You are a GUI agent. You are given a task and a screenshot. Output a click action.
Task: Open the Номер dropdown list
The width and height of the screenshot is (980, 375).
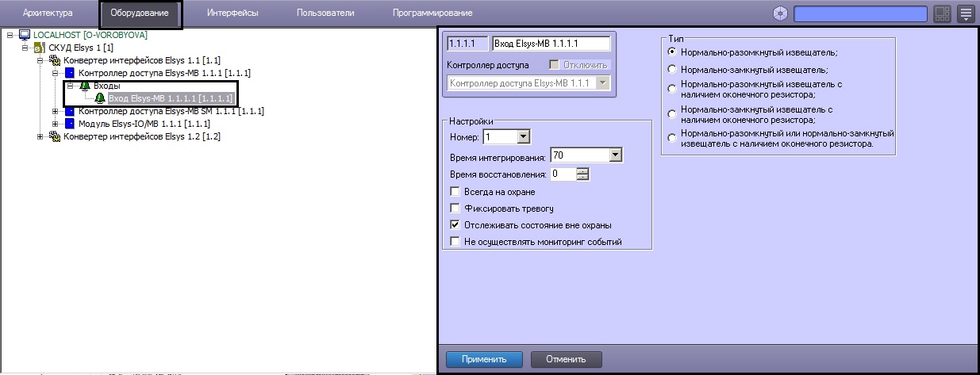click(523, 138)
